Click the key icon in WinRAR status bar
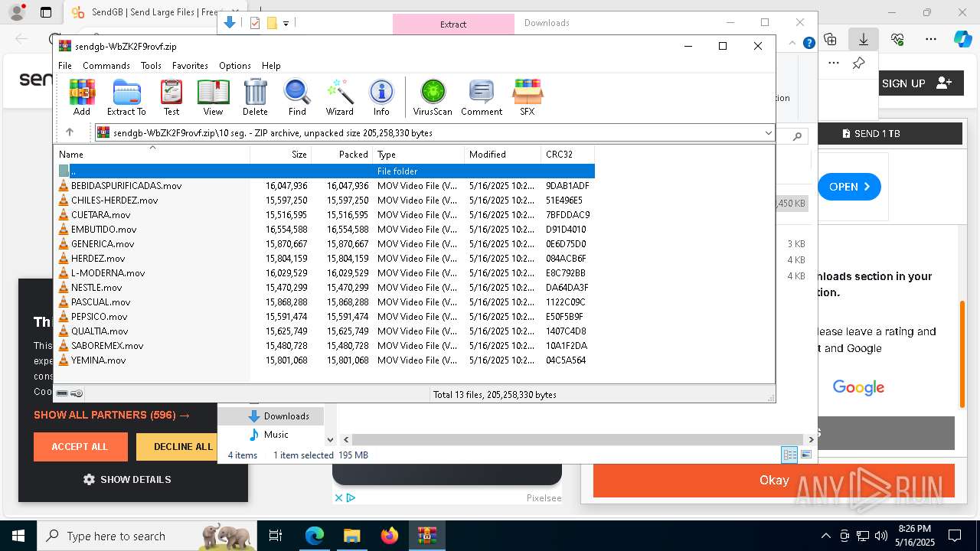Image resolution: width=980 pixels, height=551 pixels. tap(77, 393)
